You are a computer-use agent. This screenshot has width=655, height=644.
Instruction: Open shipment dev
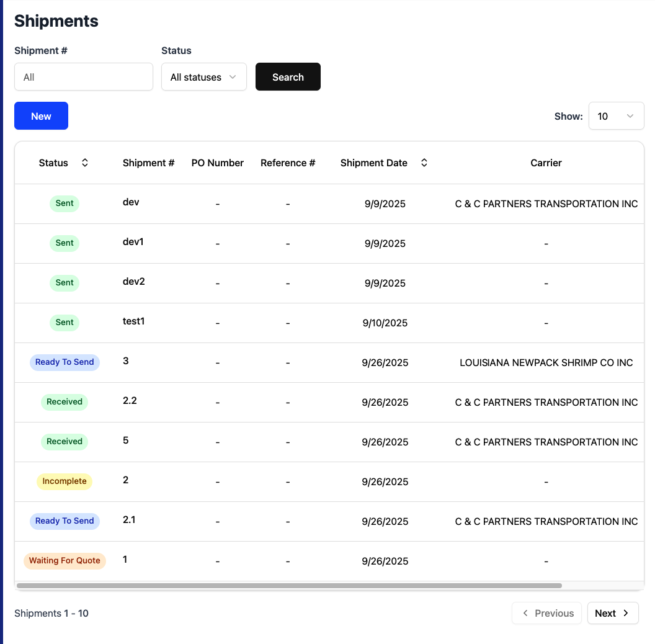[x=131, y=202]
